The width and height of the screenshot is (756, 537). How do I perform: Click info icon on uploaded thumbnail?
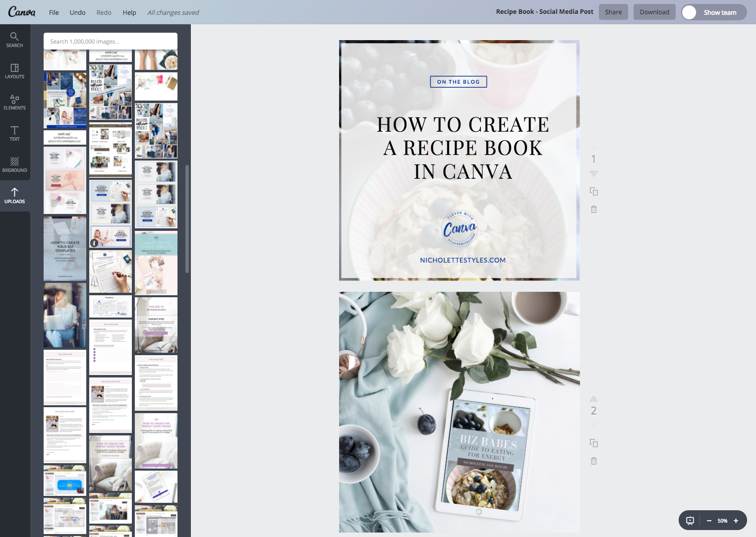94,243
